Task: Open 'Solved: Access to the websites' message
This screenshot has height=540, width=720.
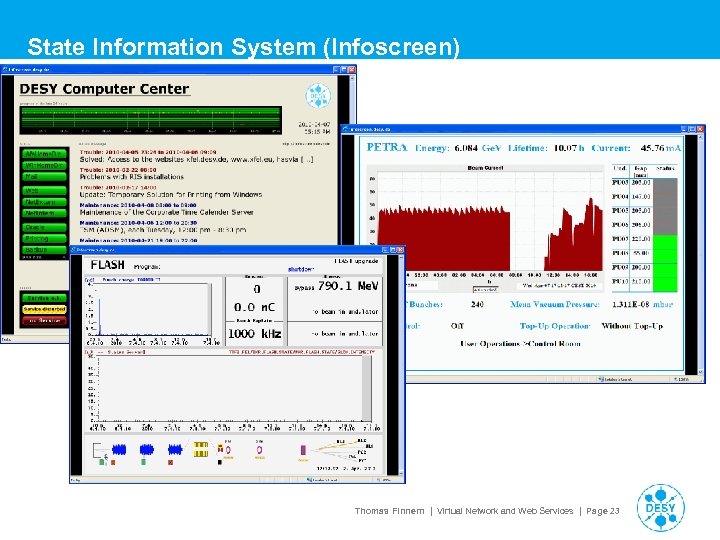Action: pos(197,160)
